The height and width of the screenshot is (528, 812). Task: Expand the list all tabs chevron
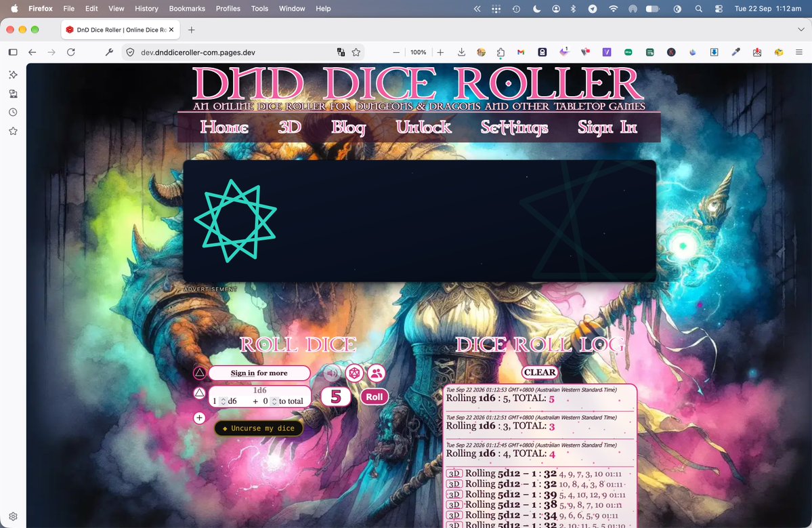(x=800, y=30)
